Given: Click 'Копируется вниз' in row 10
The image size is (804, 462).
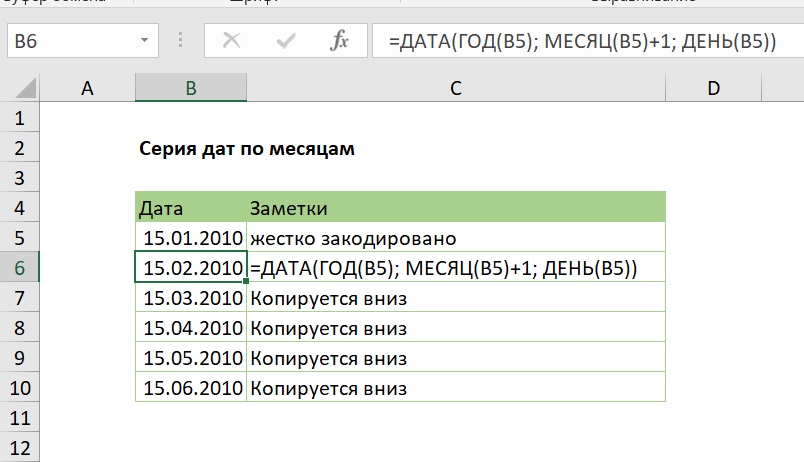Looking at the screenshot, I should point(456,388).
